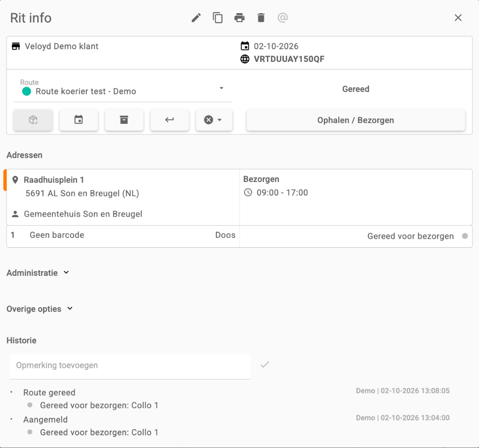Click the calendar icon beside date 02-10-2026

(x=245, y=46)
